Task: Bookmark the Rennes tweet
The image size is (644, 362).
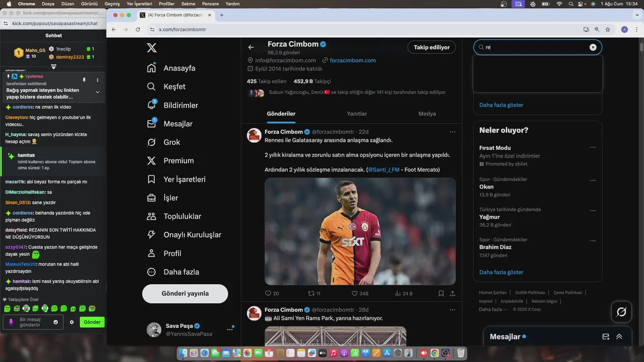Action: click(441, 294)
